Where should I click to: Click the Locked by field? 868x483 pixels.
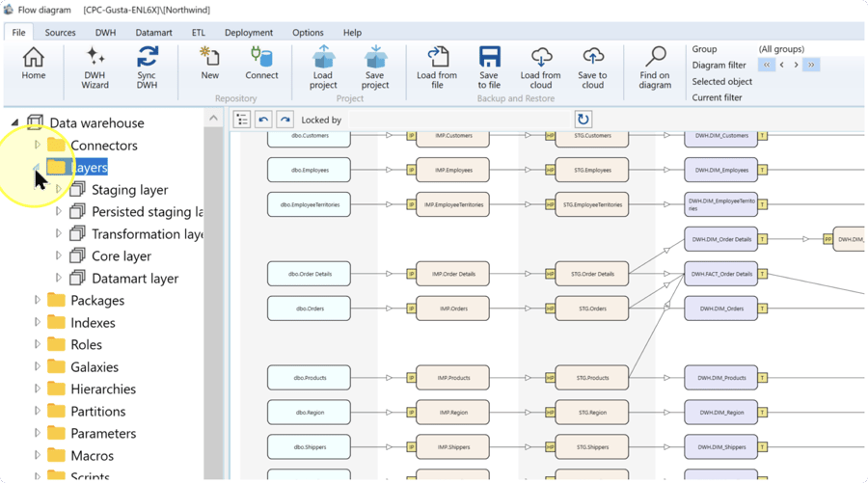point(459,120)
